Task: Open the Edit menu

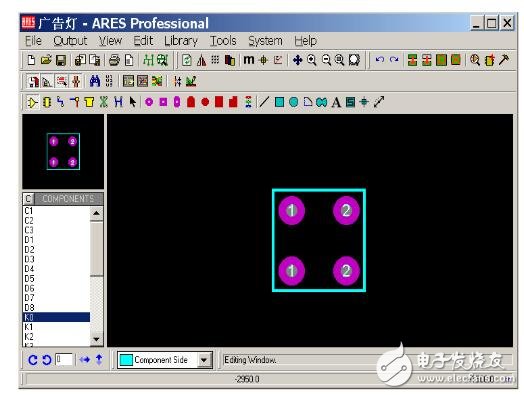Action: point(143,41)
